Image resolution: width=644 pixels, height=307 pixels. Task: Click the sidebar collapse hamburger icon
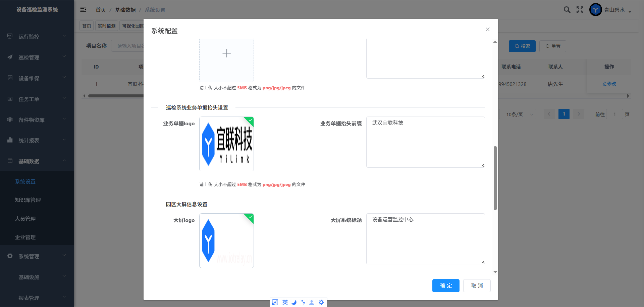[x=83, y=10]
